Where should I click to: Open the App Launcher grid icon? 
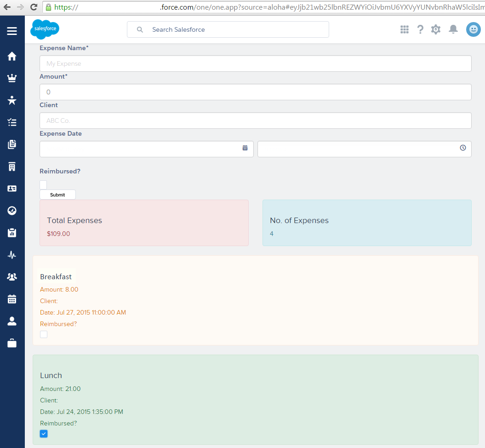(404, 29)
